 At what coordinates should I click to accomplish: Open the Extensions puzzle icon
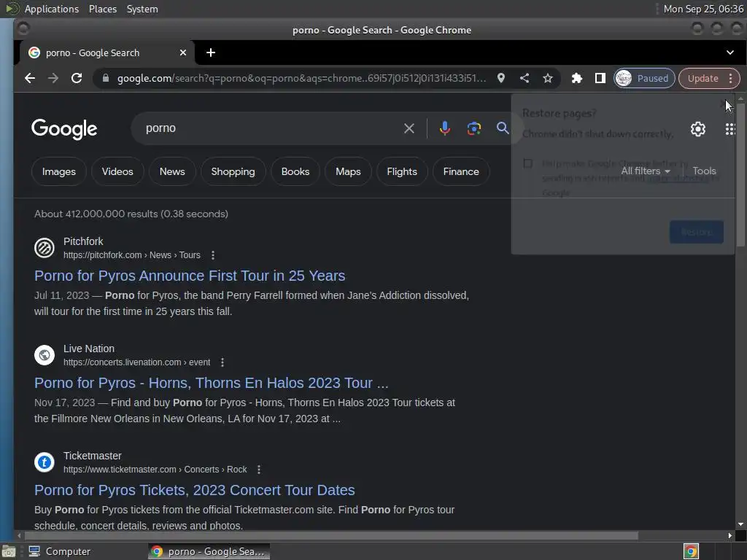576,78
